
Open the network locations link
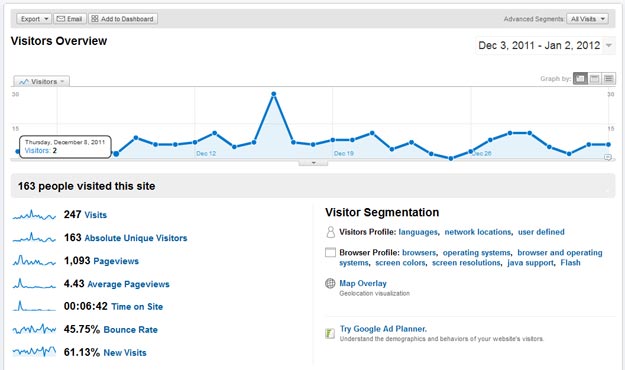(x=478, y=232)
